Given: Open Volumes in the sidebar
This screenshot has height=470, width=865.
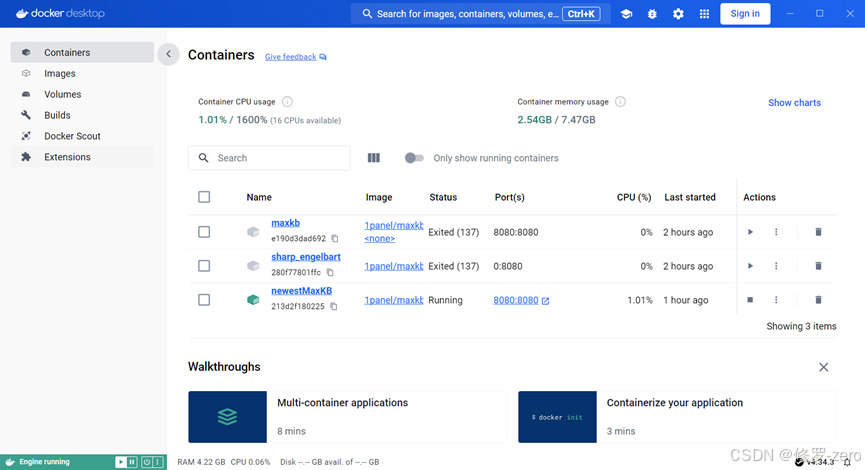Looking at the screenshot, I should [x=82, y=94].
